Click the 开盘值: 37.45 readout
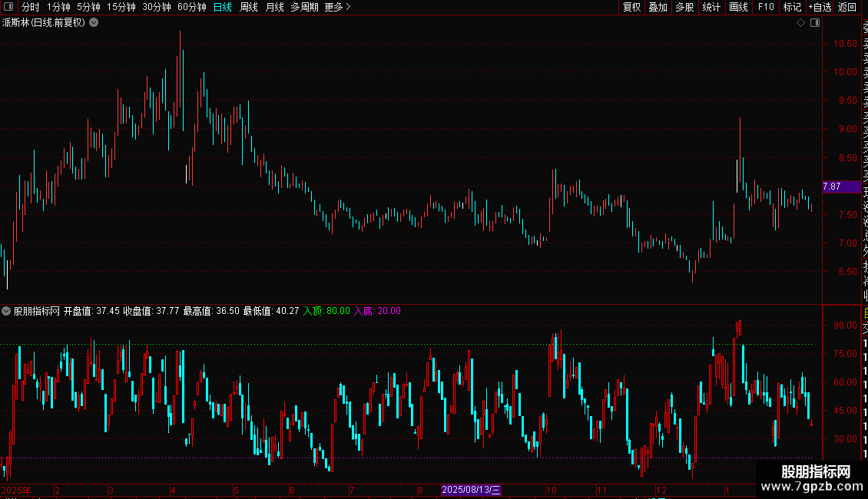Image resolution: width=868 pixels, height=499 pixels. pos(91,311)
